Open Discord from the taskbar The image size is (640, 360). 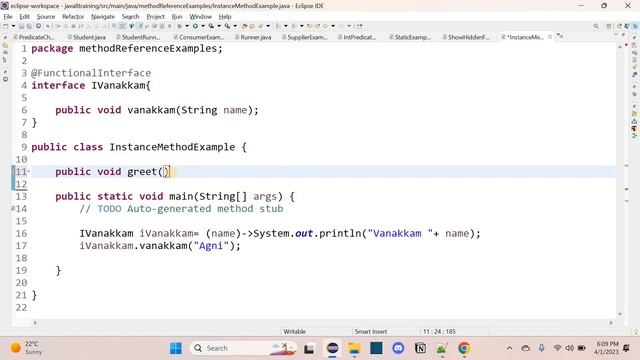tap(398, 348)
